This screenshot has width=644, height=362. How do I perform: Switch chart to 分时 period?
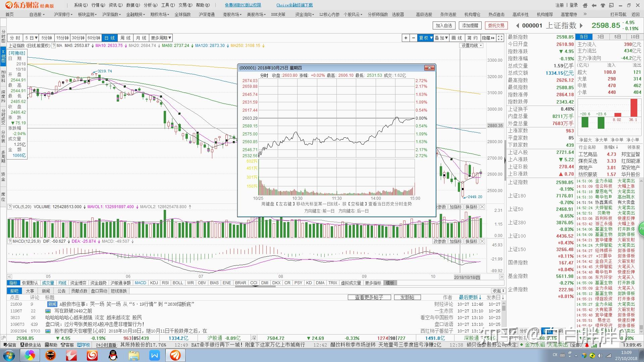point(15,38)
